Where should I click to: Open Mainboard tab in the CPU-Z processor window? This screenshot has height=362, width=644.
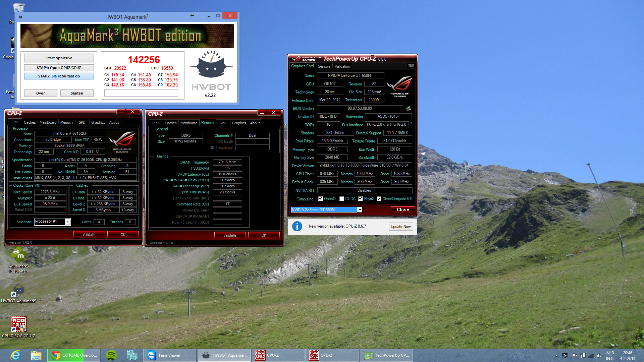tap(48, 122)
